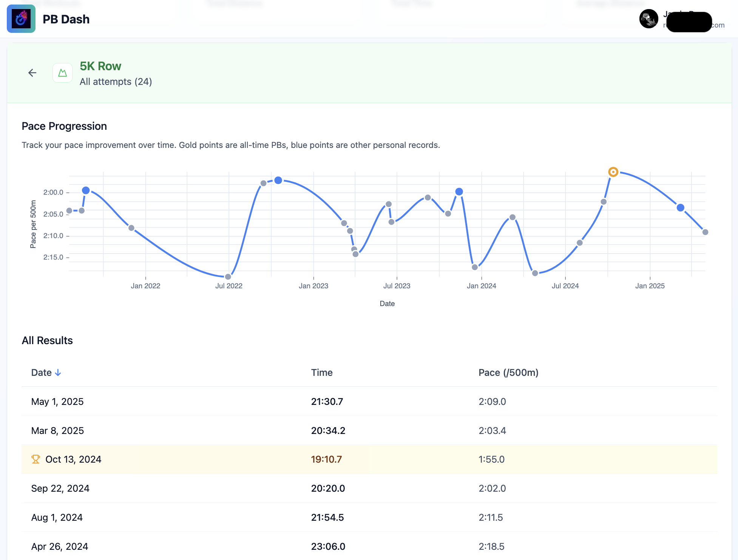738x560 pixels.
Task: Click the blue point right of Jan 2025
Action: click(680, 208)
